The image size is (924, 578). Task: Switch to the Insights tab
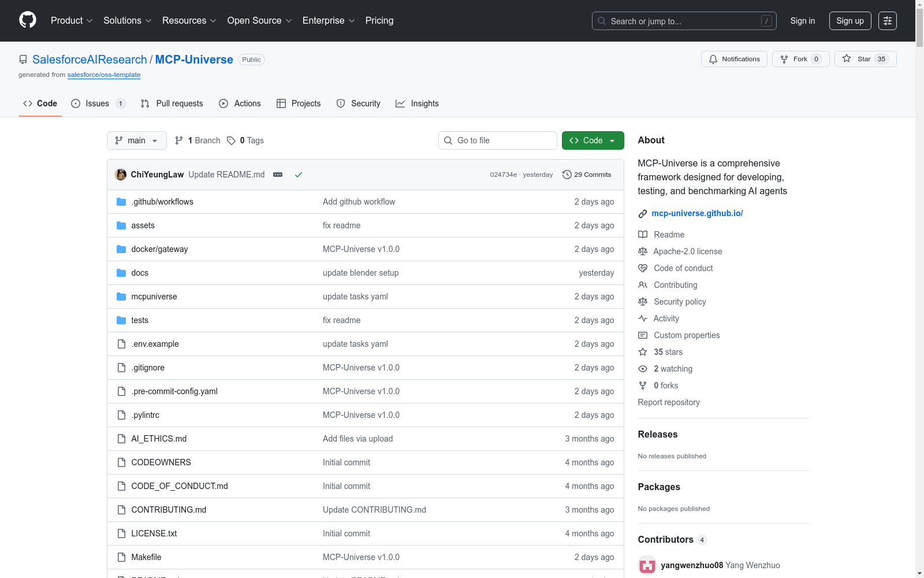[417, 103]
